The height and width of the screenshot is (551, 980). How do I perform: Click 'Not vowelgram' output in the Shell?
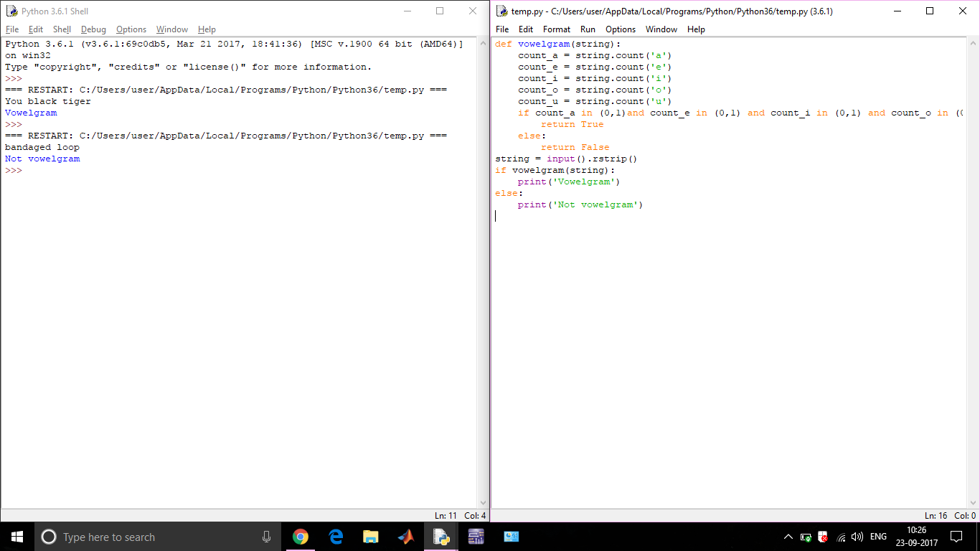42,159
